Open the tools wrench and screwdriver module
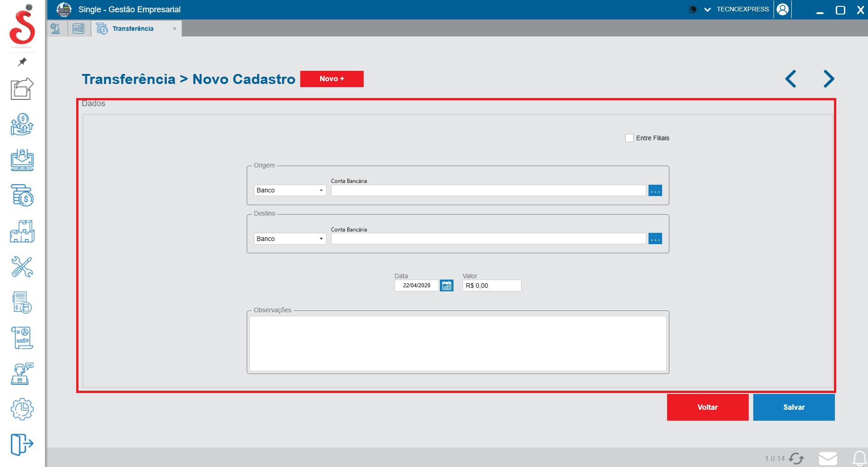The image size is (868, 467). click(x=22, y=267)
